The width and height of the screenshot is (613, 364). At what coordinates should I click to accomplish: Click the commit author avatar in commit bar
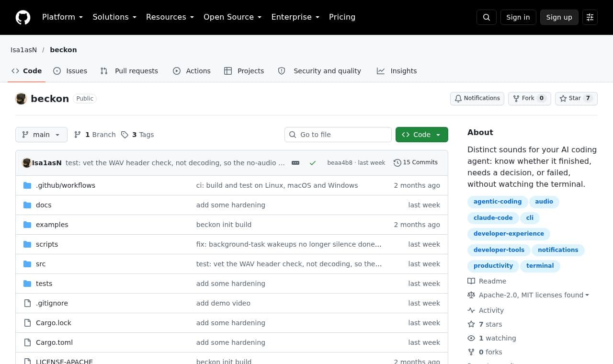coord(27,163)
